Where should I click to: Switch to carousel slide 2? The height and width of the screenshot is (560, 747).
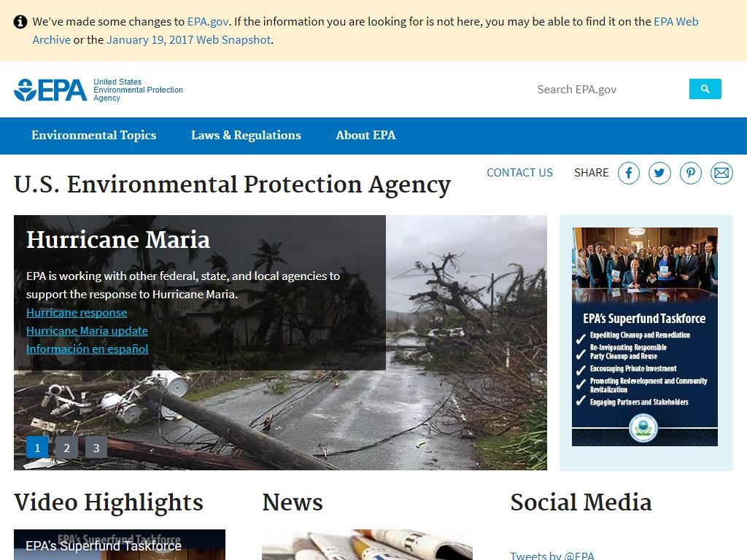click(x=66, y=447)
